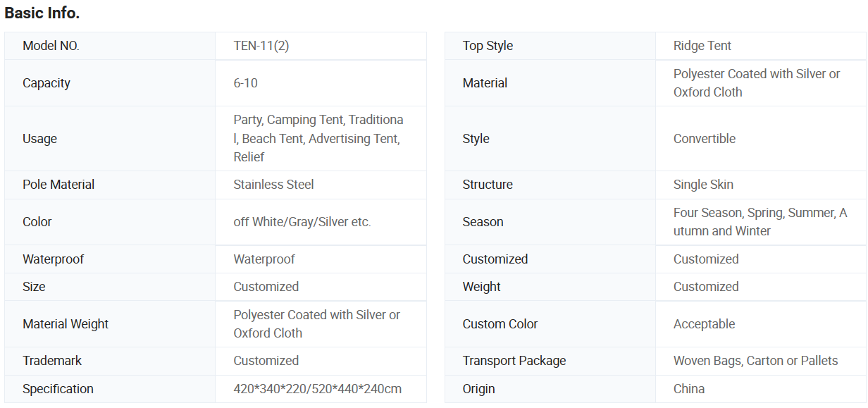Click the Basic Info. heading

(42, 13)
